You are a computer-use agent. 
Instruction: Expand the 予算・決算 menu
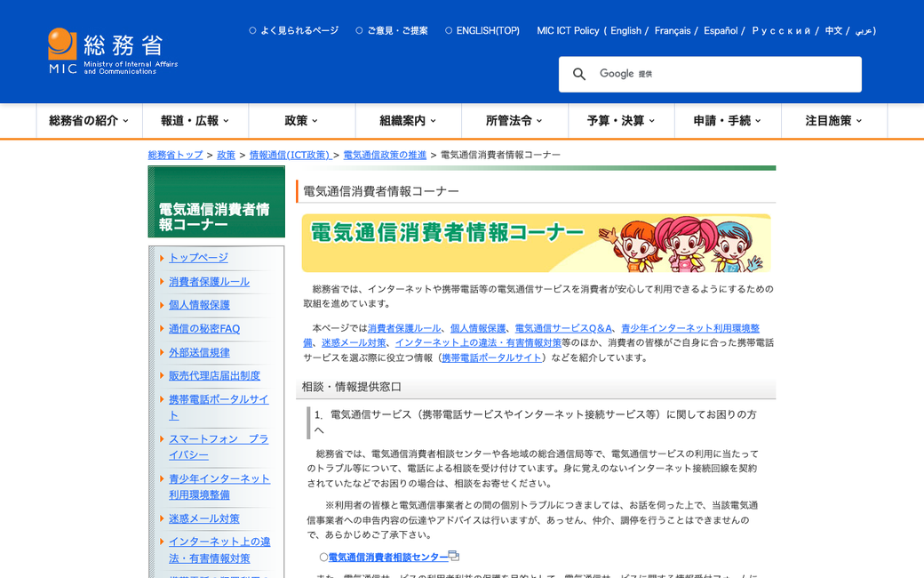[621, 121]
